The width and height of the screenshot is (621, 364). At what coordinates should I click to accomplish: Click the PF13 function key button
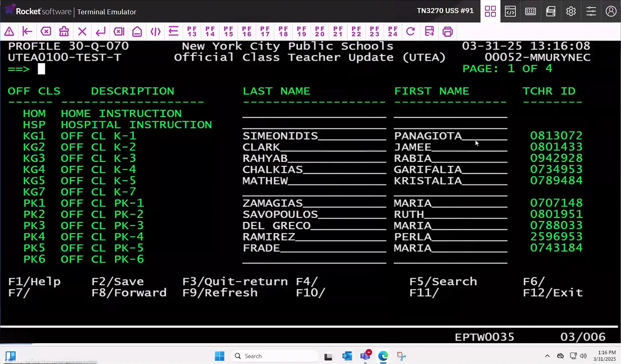pos(192,32)
